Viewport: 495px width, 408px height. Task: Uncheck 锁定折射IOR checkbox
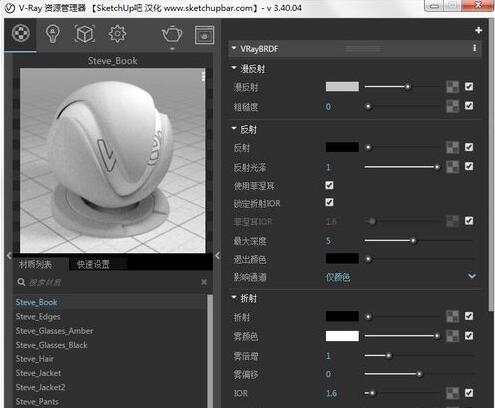(329, 202)
